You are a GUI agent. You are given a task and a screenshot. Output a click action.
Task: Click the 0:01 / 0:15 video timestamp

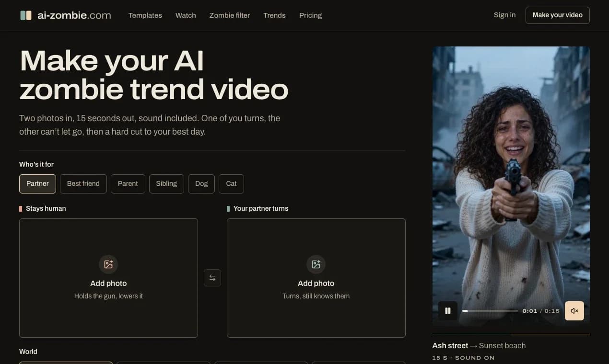(541, 311)
